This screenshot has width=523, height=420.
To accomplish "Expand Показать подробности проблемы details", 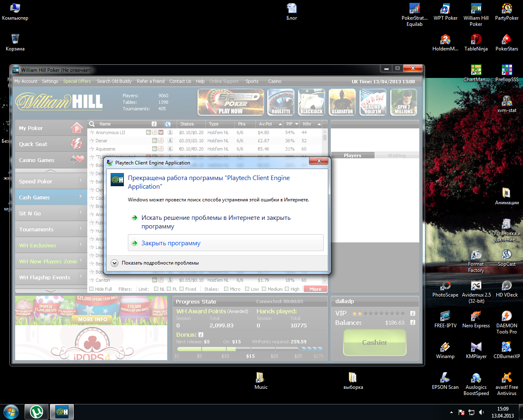I will [x=115, y=263].
